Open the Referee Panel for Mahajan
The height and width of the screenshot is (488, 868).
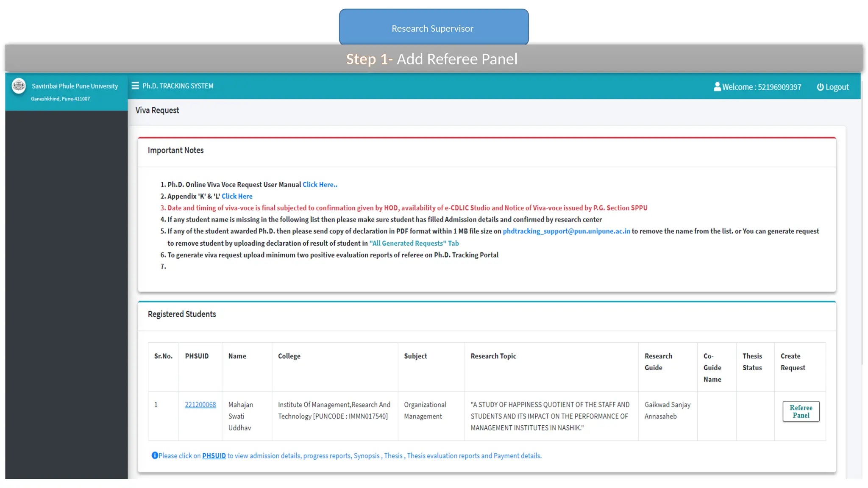point(801,411)
